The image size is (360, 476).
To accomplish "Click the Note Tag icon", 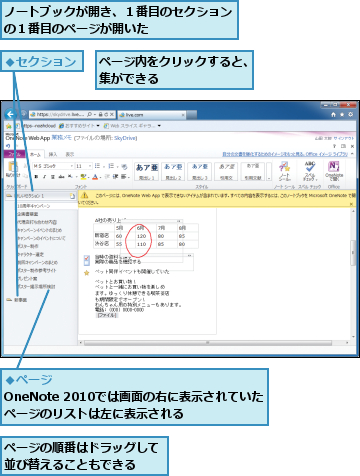I will pos(284,166).
